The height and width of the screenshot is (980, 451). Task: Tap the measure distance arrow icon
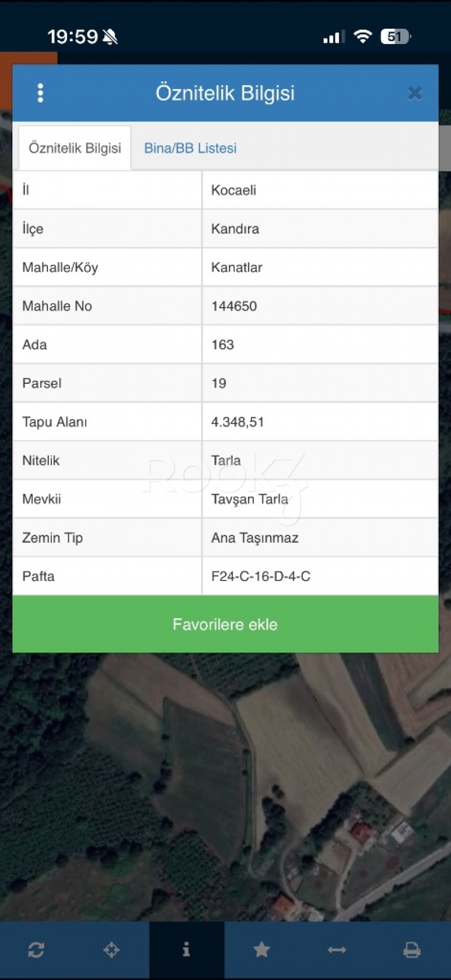pyautogui.click(x=337, y=950)
